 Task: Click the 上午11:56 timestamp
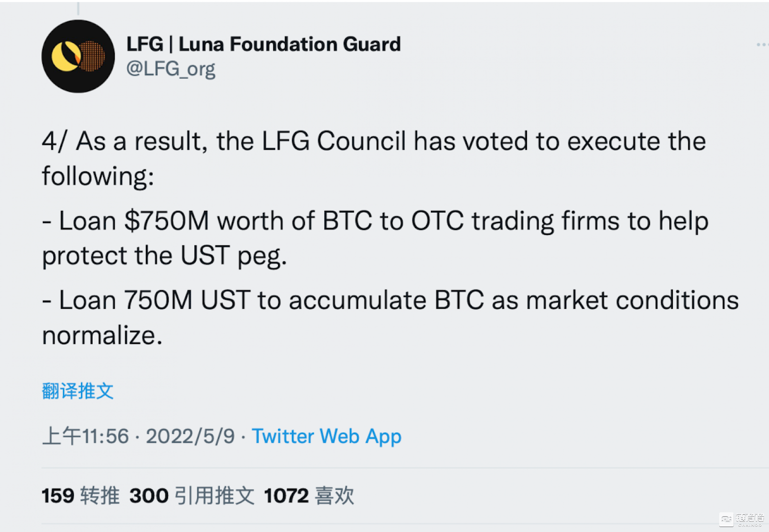(x=86, y=436)
